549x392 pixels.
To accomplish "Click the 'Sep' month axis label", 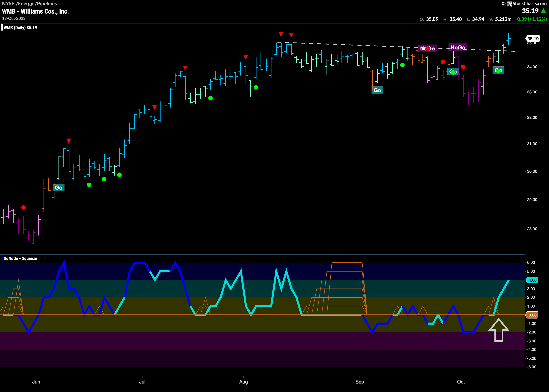I will pos(360,382).
